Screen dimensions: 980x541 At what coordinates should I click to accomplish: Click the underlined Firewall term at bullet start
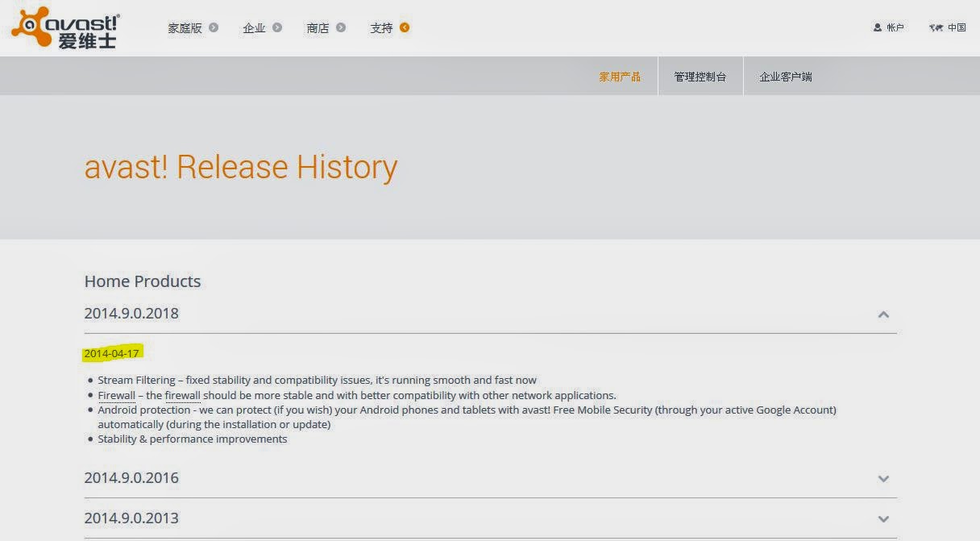[x=117, y=395]
